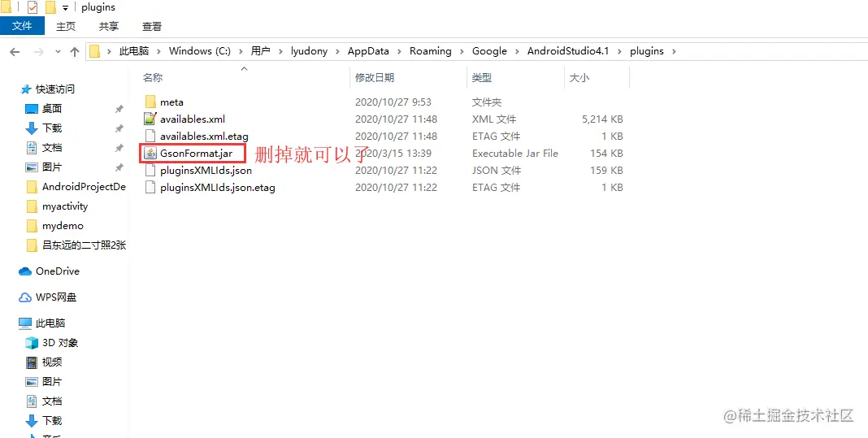This screenshot has height=438, width=868.
Task: Open mydemo folder in sidebar
Action: coord(63,226)
